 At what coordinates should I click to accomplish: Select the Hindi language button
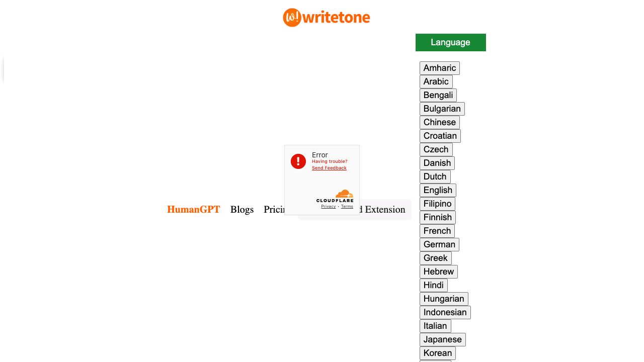[434, 285]
